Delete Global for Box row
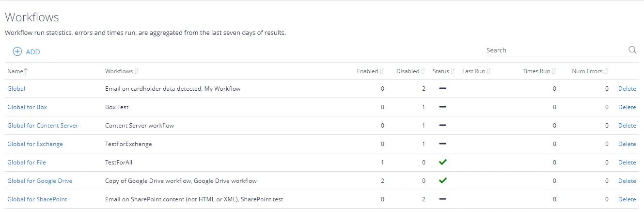 [627, 107]
